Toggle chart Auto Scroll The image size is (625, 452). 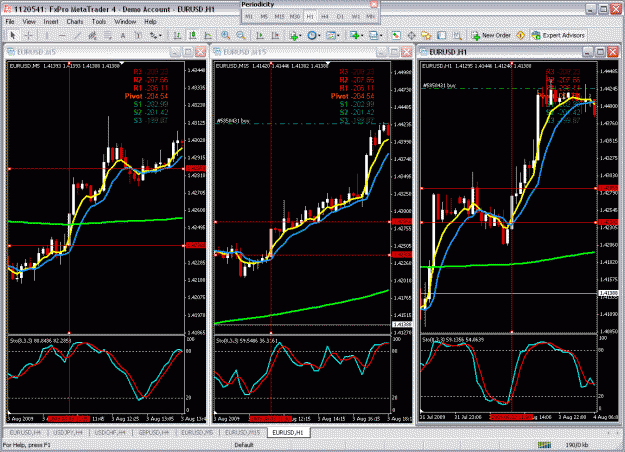tap(260, 35)
